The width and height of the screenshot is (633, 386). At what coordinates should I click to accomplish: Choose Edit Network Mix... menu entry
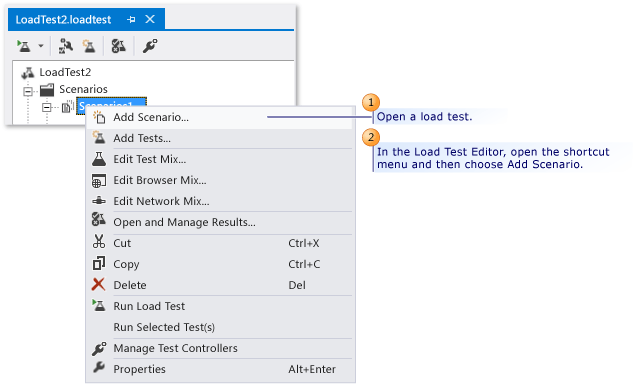(x=220, y=201)
